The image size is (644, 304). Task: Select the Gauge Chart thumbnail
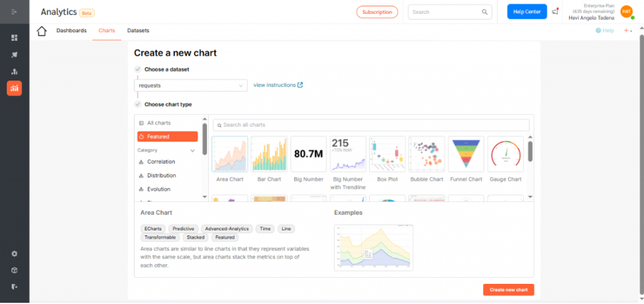point(506,154)
